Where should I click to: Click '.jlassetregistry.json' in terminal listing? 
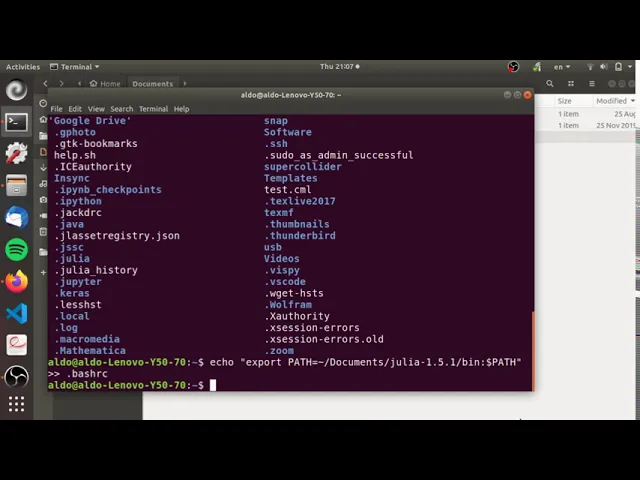point(117,236)
